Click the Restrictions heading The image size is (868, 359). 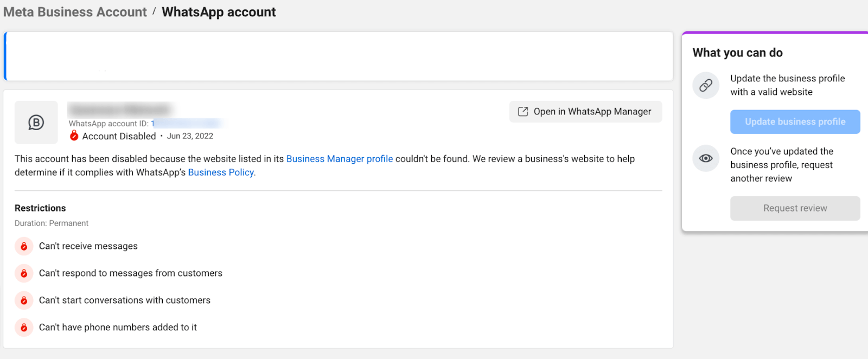click(40, 208)
